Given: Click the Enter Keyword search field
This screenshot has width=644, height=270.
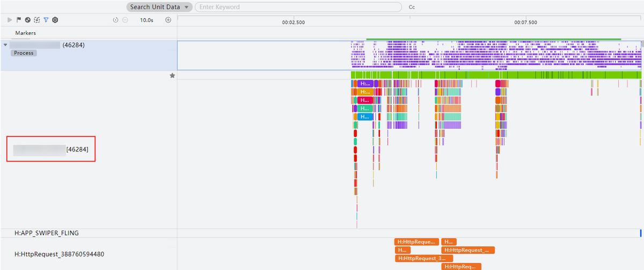Looking at the screenshot, I should point(298,7).
